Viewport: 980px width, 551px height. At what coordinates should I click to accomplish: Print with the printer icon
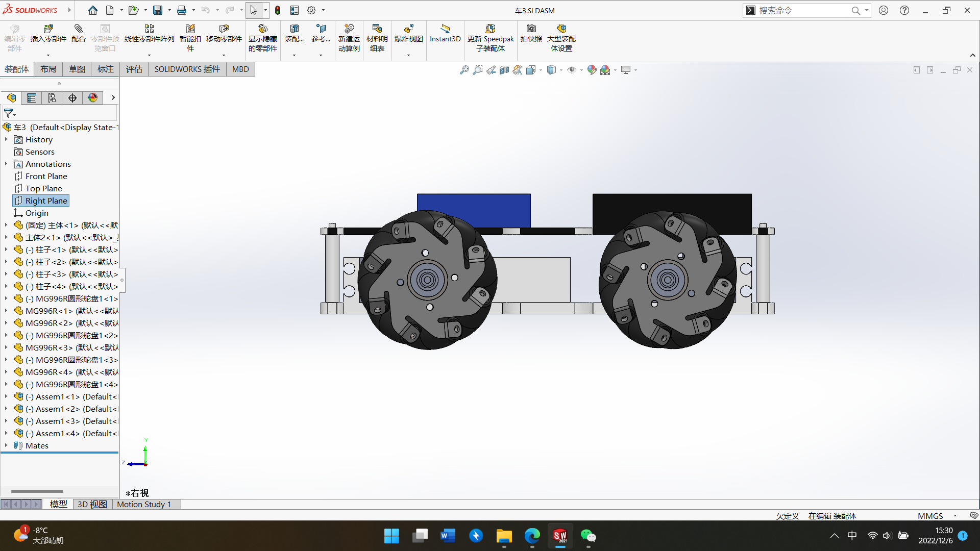pos(182,10)
